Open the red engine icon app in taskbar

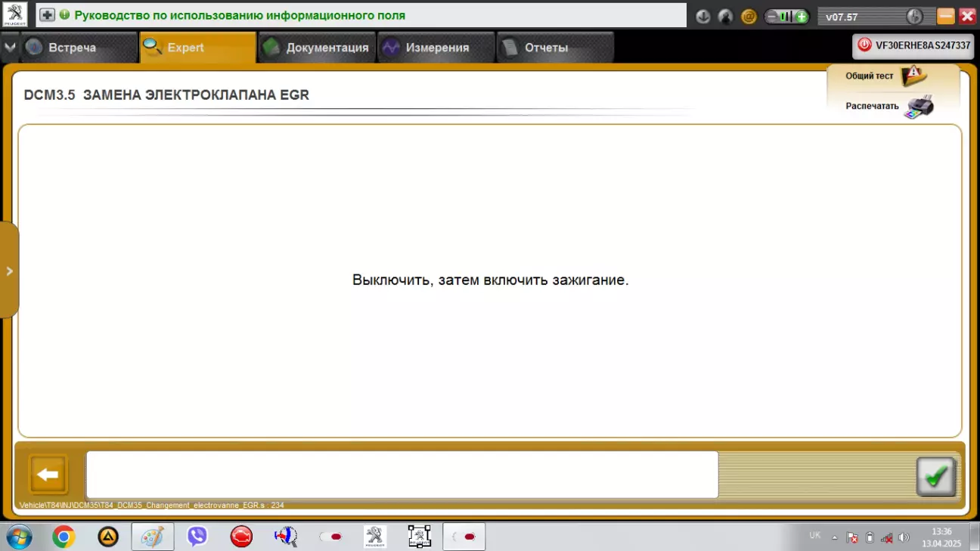[241, 537]
